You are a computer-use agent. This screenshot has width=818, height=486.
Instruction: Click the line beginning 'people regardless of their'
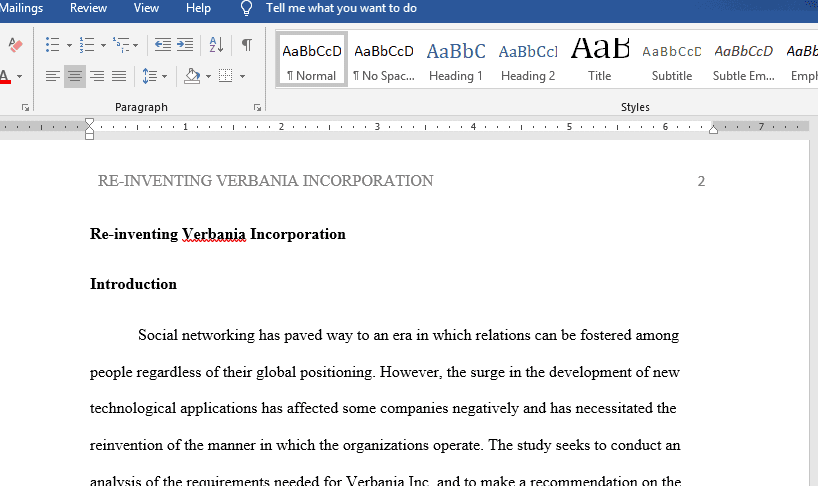click(384, 372)
